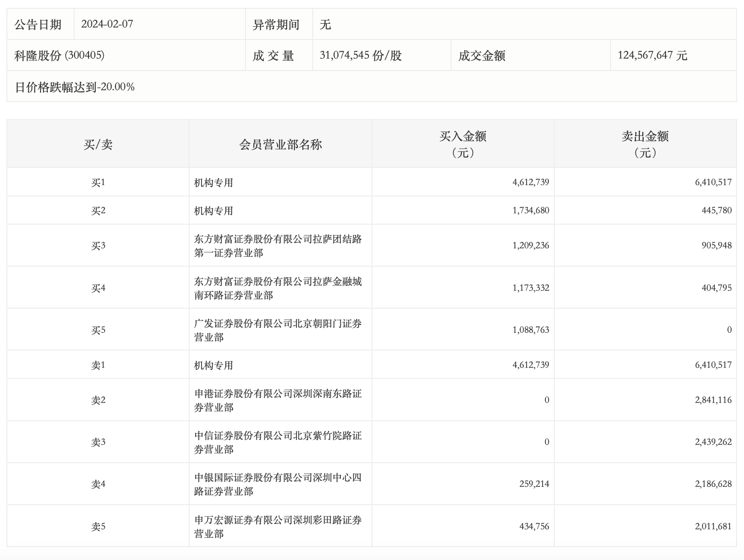Select the 买4 row label
Viewport: 744px width, 560px height.
pos(98,288)
